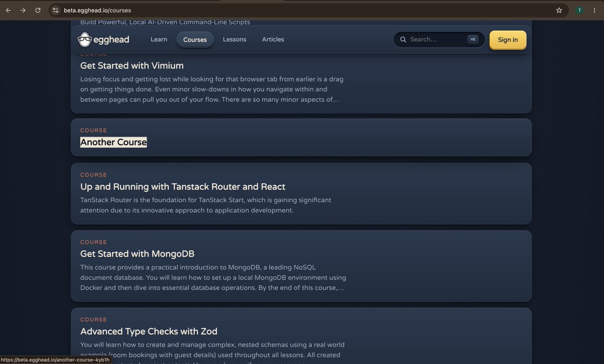Click the browser back arrow
The width and height of the screenshot is (604, 364).
tap(8, 10)
